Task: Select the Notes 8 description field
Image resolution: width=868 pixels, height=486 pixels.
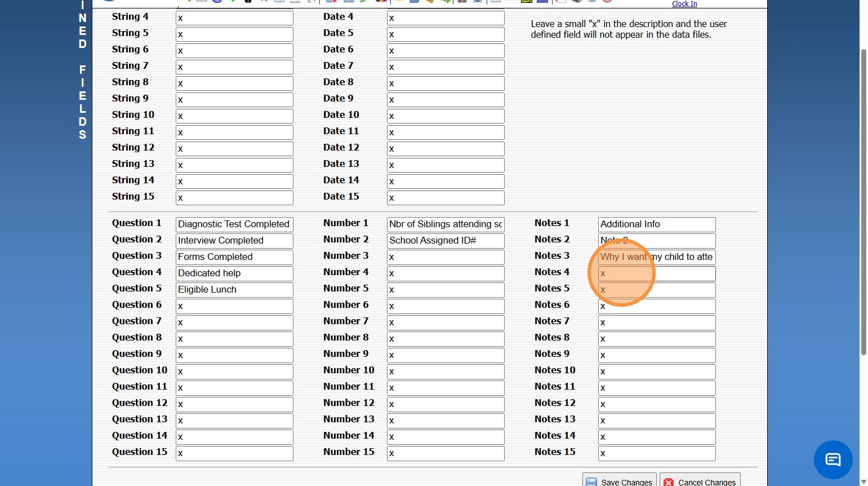Action: (657, 339)
